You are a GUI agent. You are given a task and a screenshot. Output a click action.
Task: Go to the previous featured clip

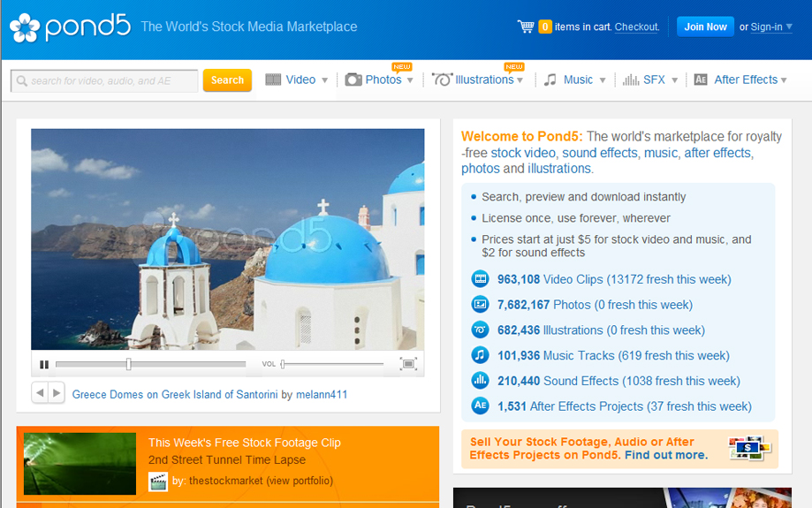point(40,393)
